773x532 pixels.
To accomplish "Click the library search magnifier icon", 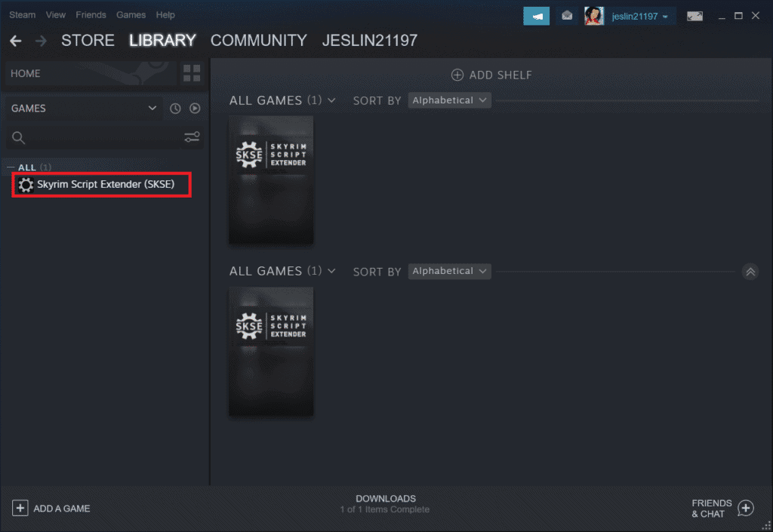I will tap(18, 138).
